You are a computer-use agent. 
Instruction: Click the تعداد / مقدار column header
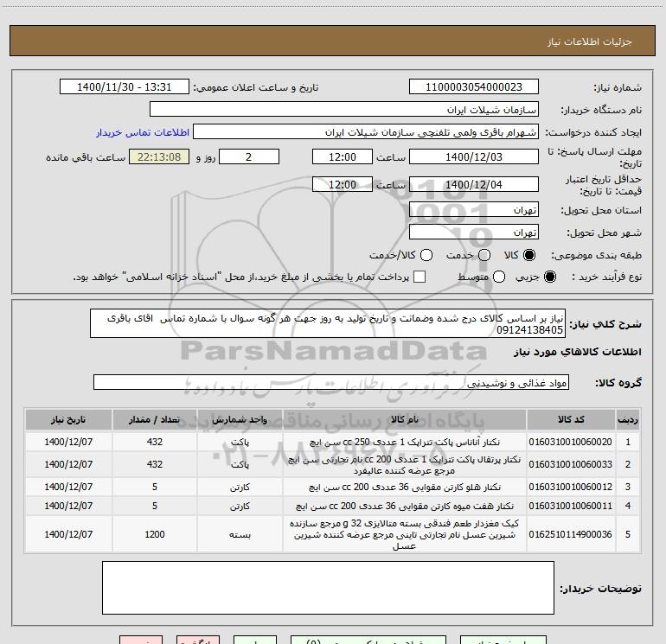pyautogui.click(x=155, y=420)
